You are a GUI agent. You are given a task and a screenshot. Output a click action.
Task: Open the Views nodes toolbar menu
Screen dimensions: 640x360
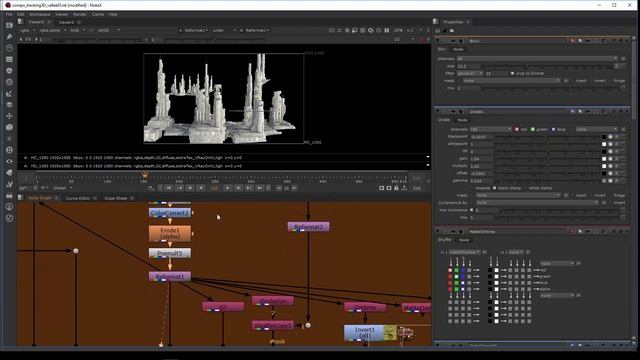[x=9, y=162]
